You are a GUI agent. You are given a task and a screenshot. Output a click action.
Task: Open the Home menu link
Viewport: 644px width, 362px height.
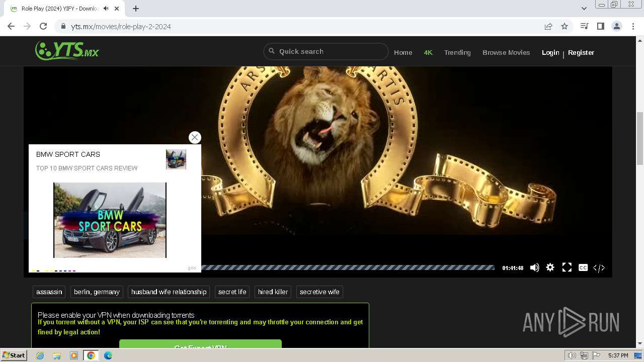pos(403,52)
